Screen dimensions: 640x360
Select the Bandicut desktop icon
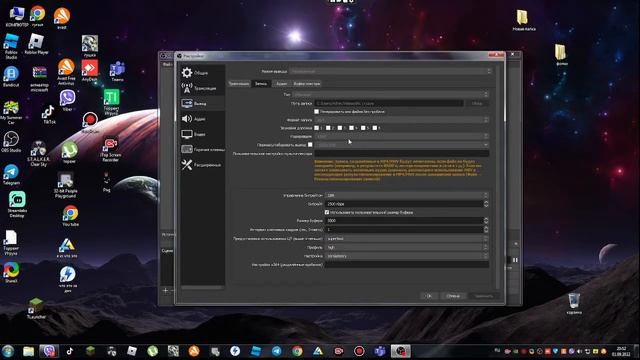[x=11, y=77]
